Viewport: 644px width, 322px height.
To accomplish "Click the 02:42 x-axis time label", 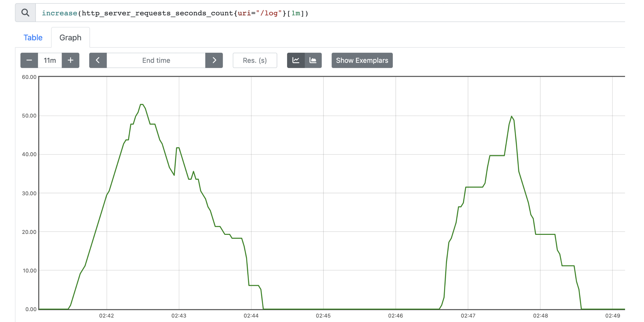I will pos(106,316).
